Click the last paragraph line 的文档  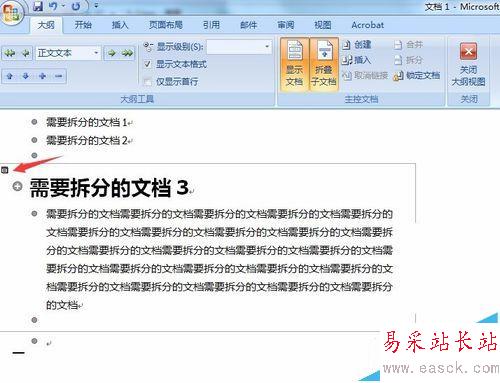point(62,305)
